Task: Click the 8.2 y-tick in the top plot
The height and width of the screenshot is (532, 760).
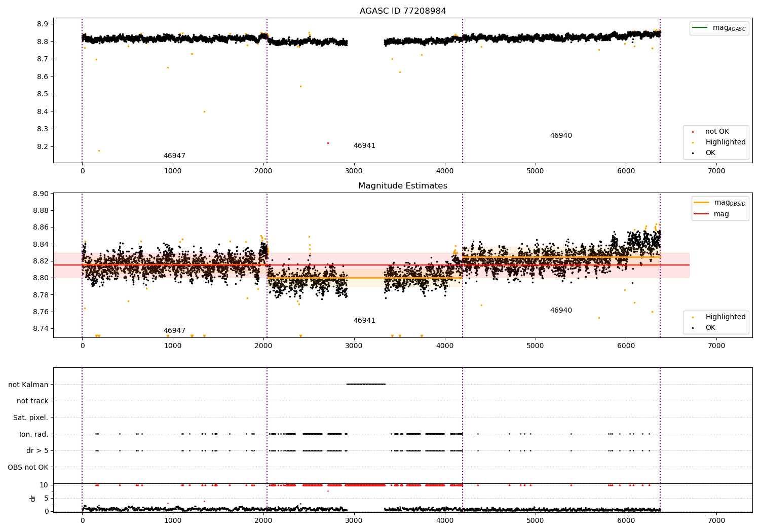Action: click(x=43, y=146)
